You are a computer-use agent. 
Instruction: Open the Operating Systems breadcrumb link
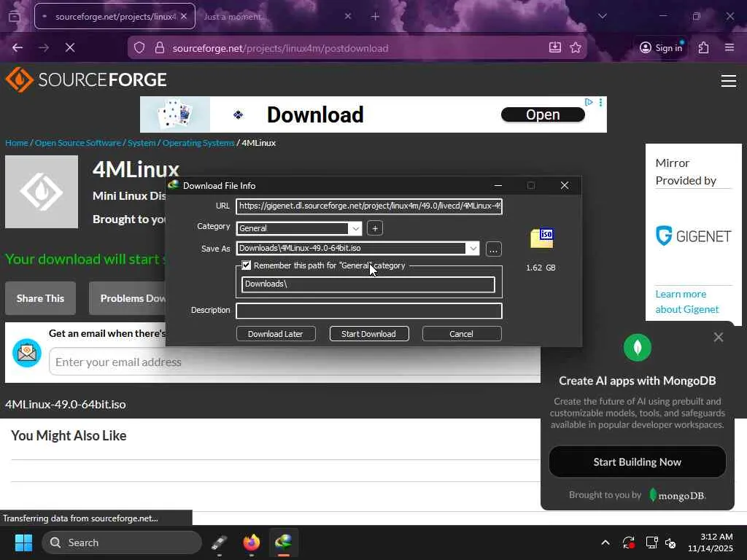[x=198, y=143]
